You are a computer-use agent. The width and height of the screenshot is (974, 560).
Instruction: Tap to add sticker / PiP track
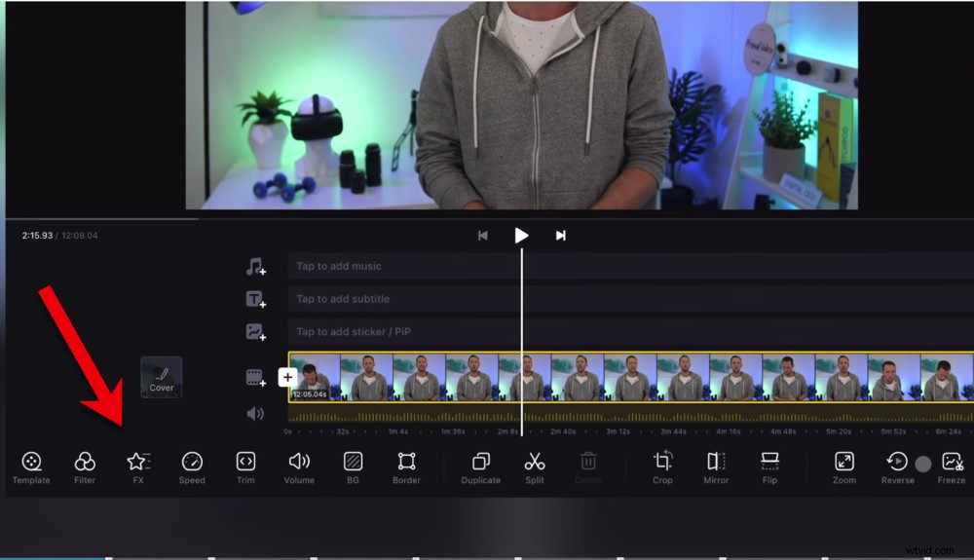tap(630, 331)
